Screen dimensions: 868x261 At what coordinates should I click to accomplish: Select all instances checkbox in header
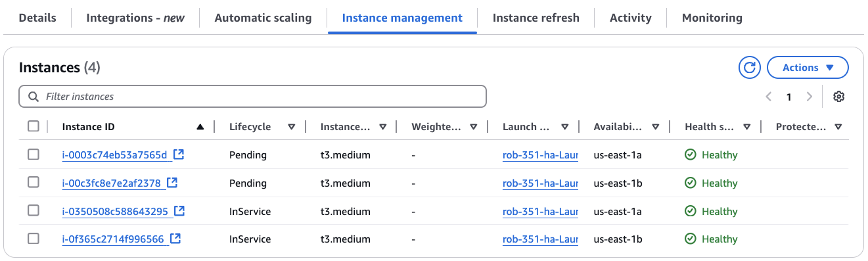pos(34,126)
